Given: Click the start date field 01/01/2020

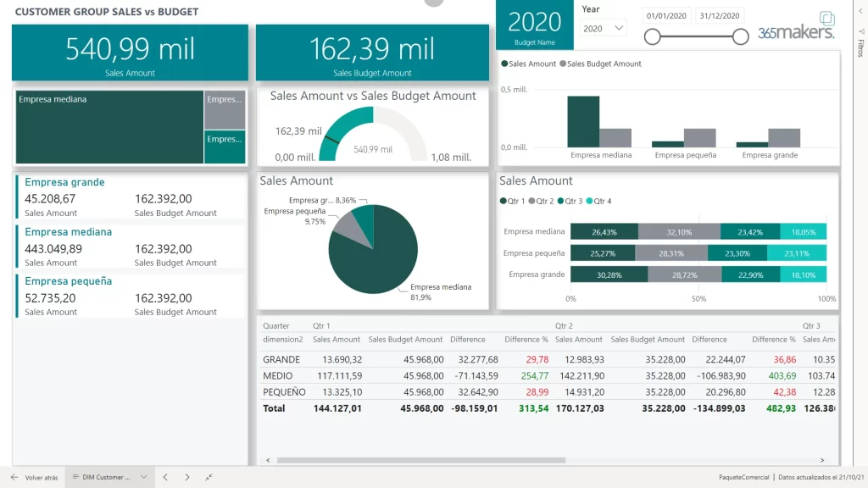Looking at the screenshot, I should pos(668,15).
